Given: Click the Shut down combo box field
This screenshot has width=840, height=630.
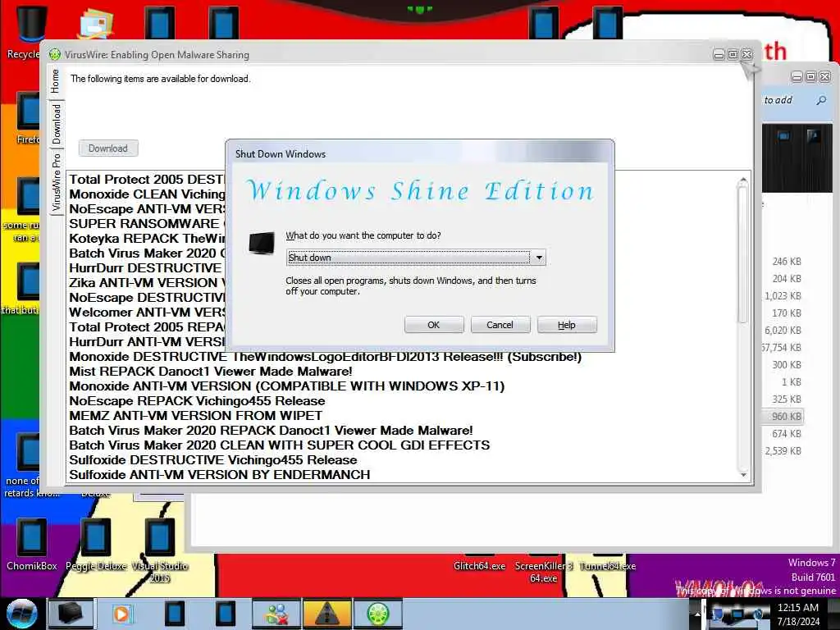Looking at the screenshot, I should click(416, 258).
